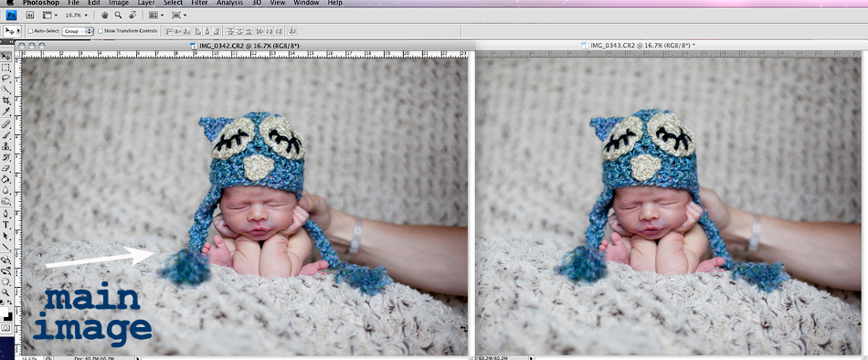Select the Blur tool

(x=6, y=189)
